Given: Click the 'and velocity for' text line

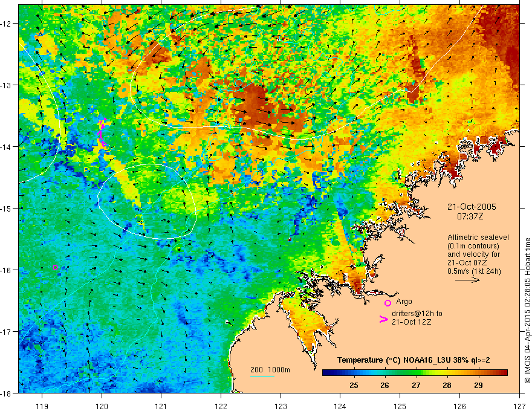Looking at the screenshot, I should tap(473, 254).
